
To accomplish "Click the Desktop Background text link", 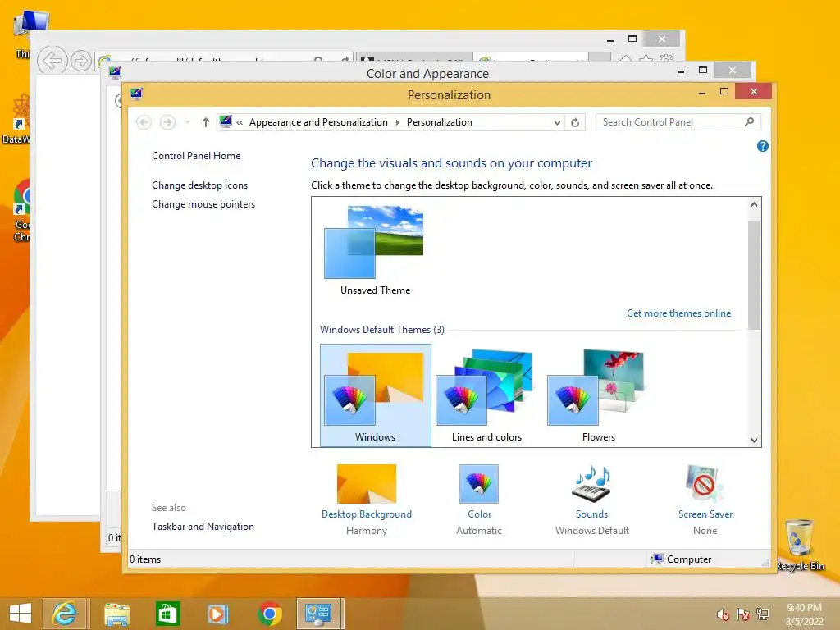I will click(367, 514).
